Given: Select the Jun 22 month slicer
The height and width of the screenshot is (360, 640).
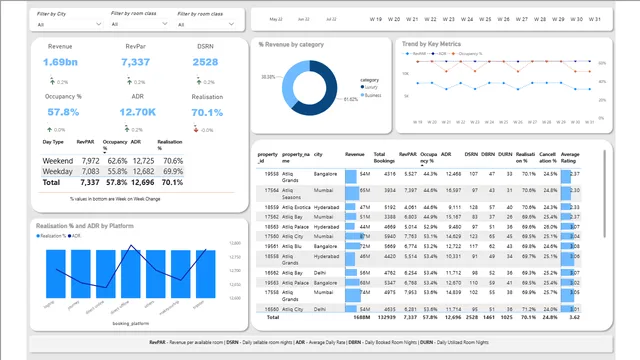Looking at the screenshot, I should [304, 19].
